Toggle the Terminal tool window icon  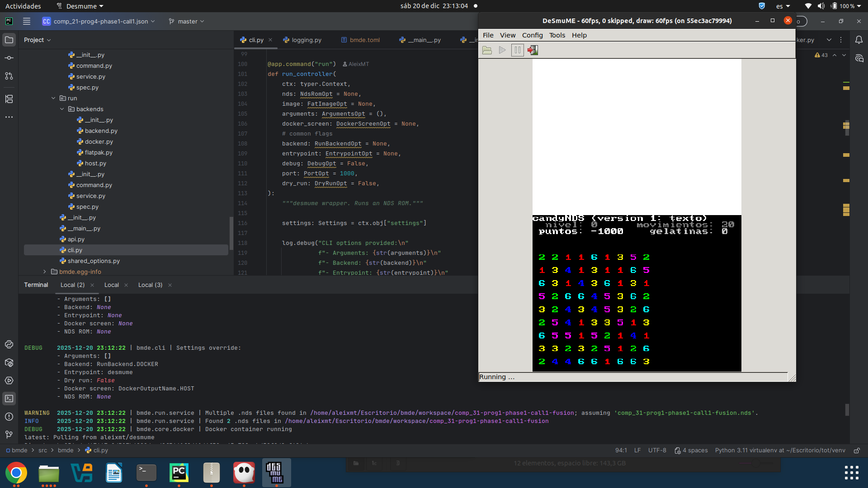tap(9, 399)
